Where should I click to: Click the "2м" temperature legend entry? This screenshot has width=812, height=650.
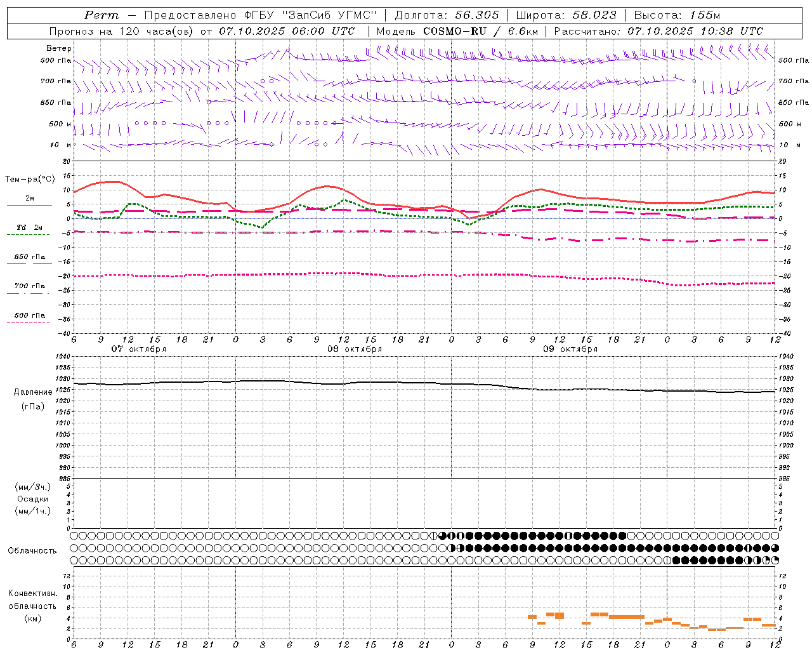pyautogui.click(x=30, y=199)
